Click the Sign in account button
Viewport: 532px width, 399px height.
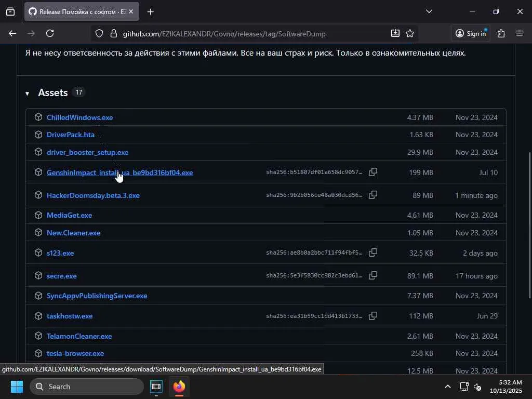pos(471,33)
